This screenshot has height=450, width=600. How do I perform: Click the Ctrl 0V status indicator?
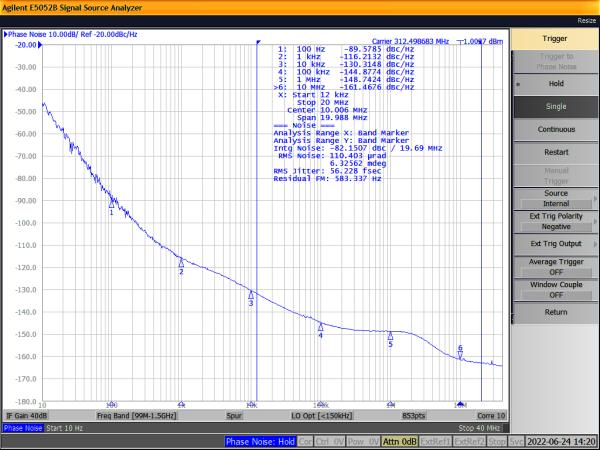[330, 442]
